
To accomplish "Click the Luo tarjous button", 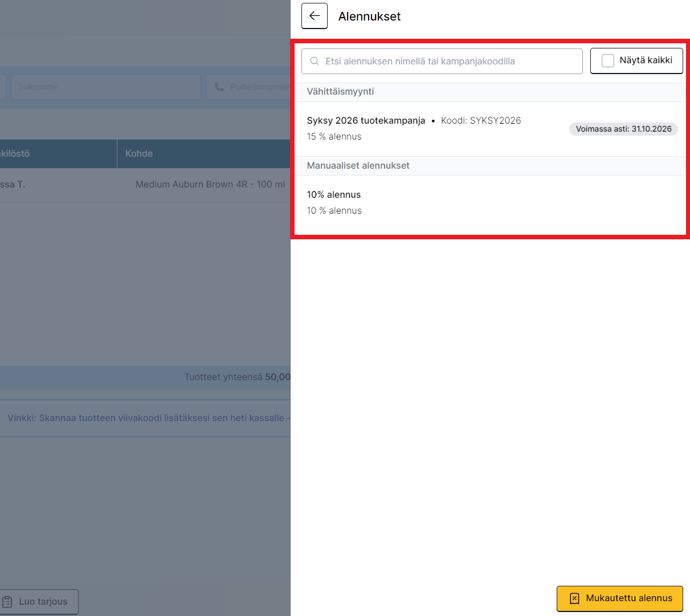I will 39,602.
